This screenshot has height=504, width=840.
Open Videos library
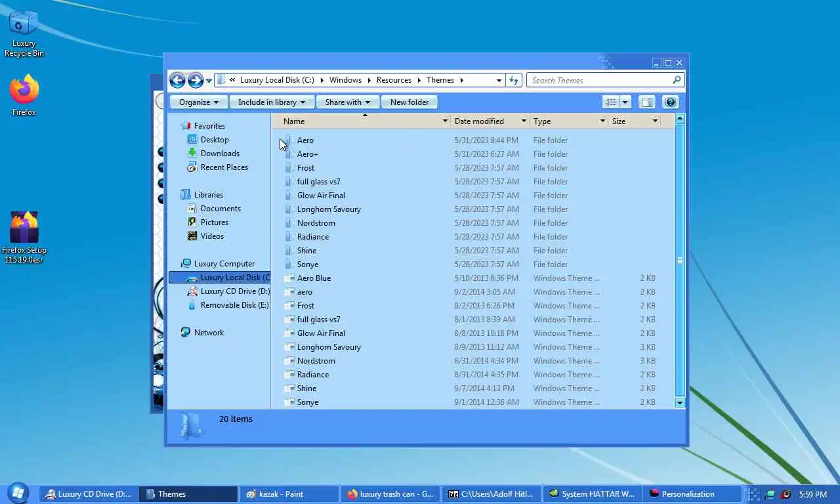pyautogui.click(x=212, y=236)
